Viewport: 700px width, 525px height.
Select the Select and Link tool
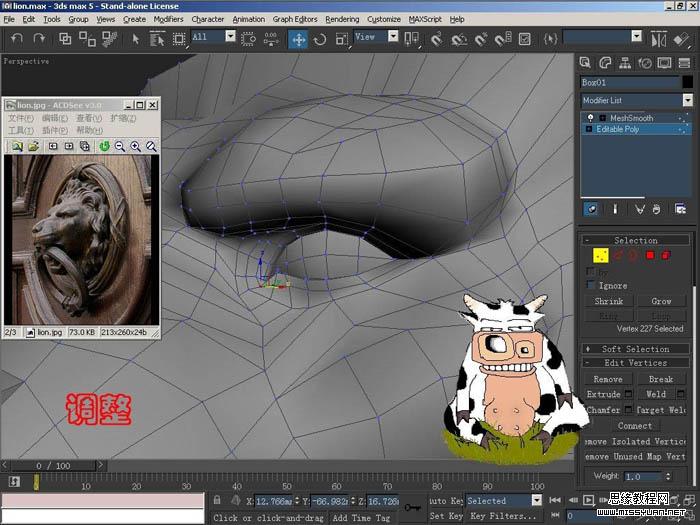coord(65,39)
